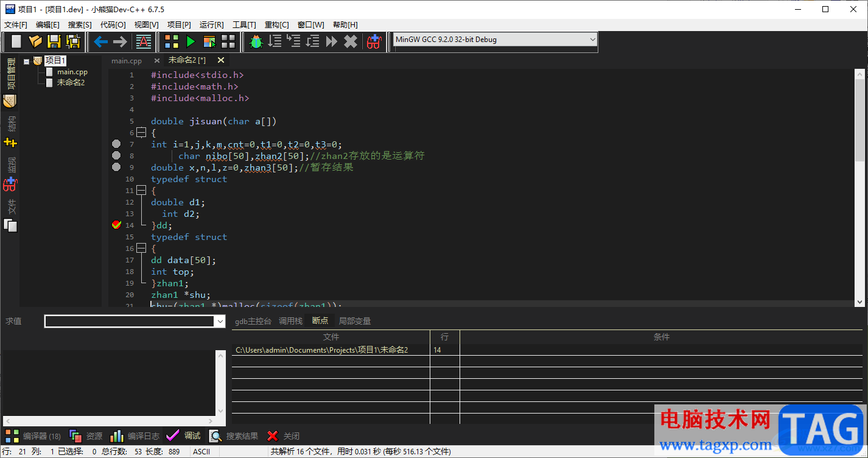Collapse the 项目1 tree node
The width and height of the screenshot is (868, 458).
[26, 61]
